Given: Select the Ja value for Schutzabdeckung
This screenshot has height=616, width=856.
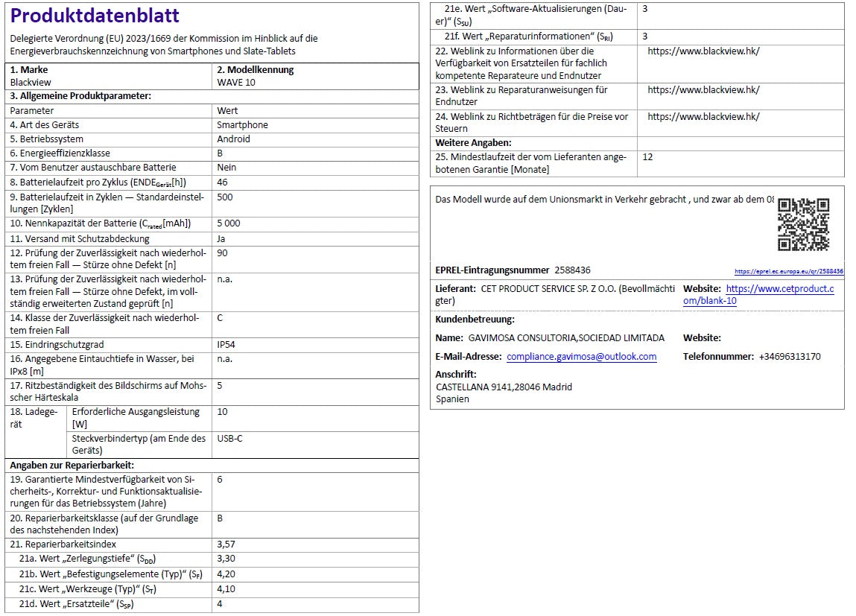Looking at the screenshot, I should (221, 239).
